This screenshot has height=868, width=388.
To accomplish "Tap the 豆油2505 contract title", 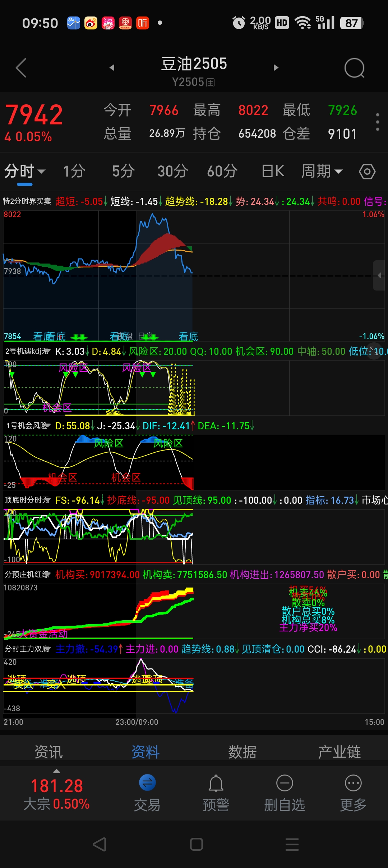I will coord(194,64).
